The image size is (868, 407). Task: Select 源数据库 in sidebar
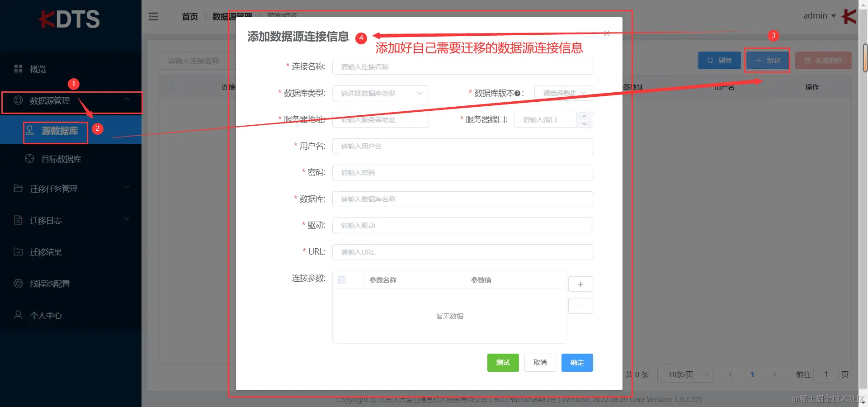click(71, 131)
